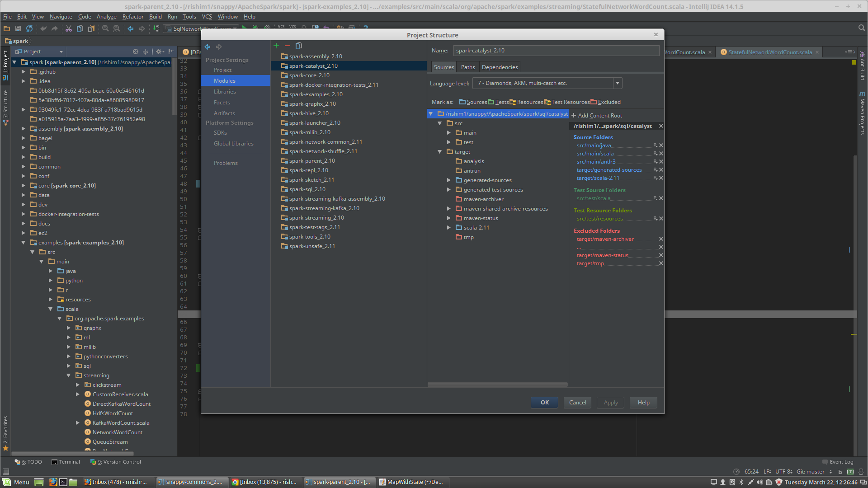Click the OK button
868x488 pixels.
[x=545, y=403]
